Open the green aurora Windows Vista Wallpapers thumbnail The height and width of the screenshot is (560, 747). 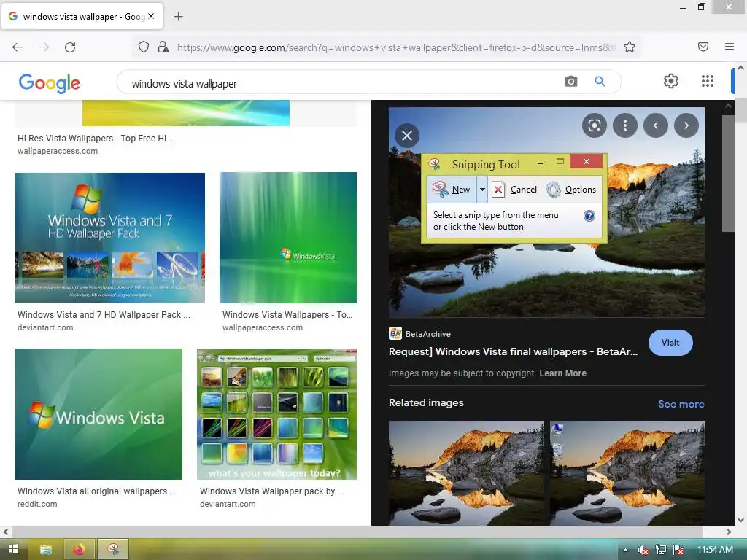click(x=287, y=237)
